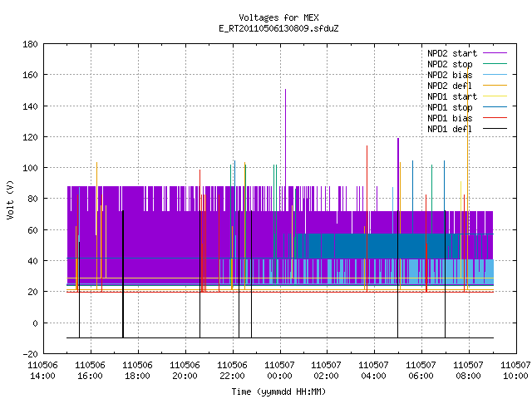This screenshot has width=532, height=399.
Task: Click the 'NPD2 defl' legend label
Action: pos(450,86)
